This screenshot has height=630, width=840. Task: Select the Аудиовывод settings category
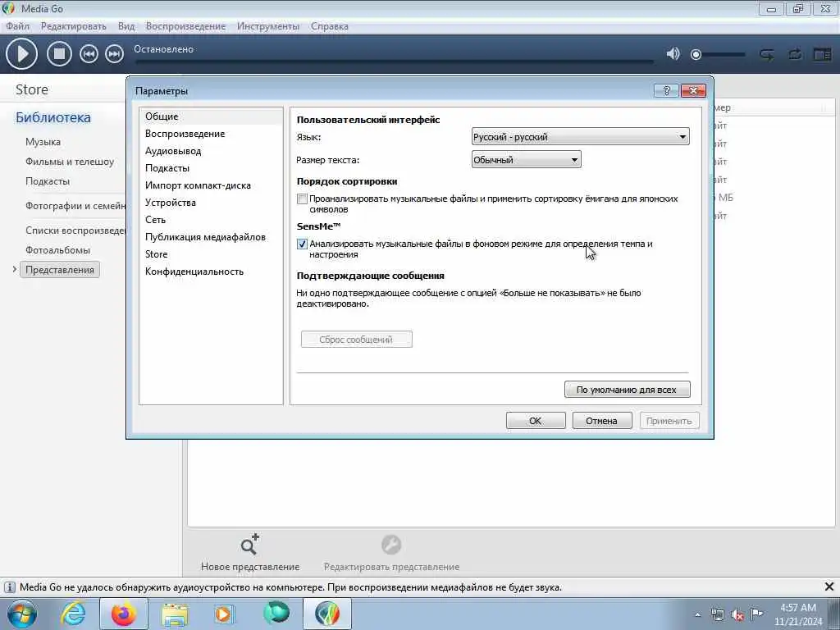211,151
